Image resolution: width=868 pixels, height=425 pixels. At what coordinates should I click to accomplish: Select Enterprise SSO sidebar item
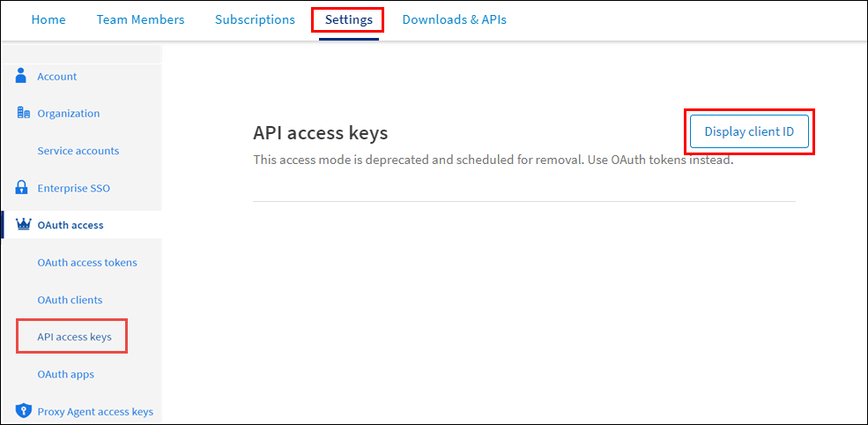73,188
